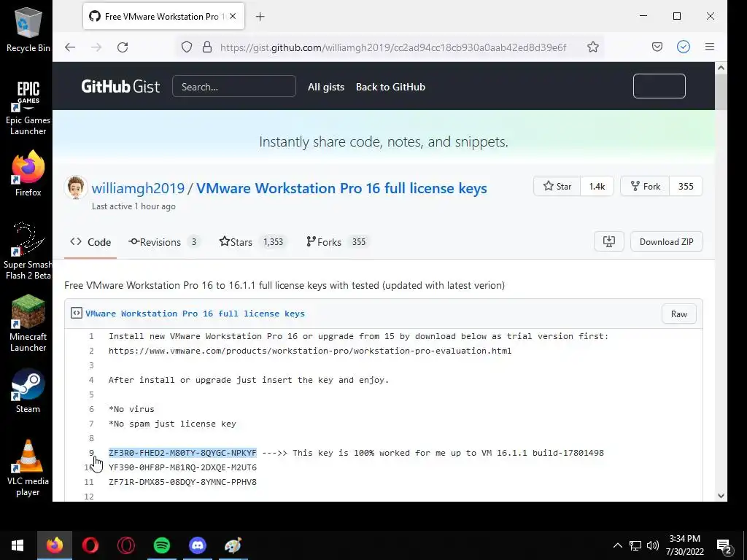Open the VMware Workstation Pro 16 gist title

[x=341, y=188]
